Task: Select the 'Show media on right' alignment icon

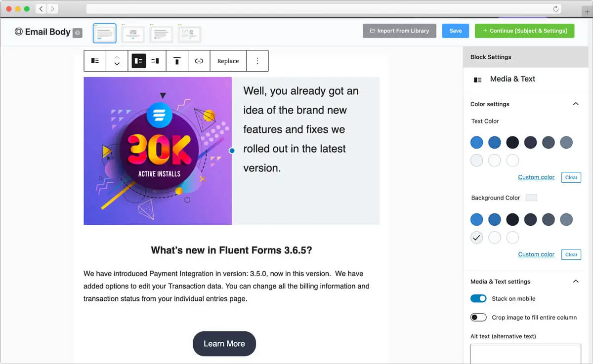Action: 154,61
